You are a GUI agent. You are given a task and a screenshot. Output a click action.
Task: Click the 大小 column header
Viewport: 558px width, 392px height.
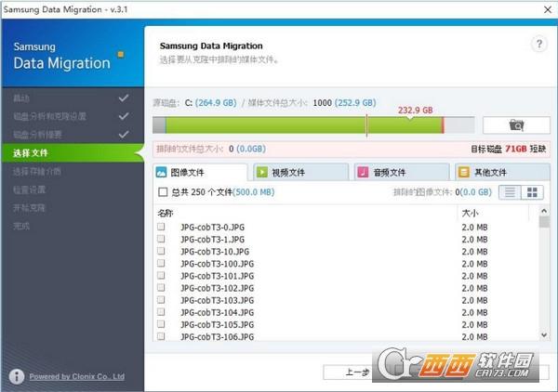tap(470, 214)
